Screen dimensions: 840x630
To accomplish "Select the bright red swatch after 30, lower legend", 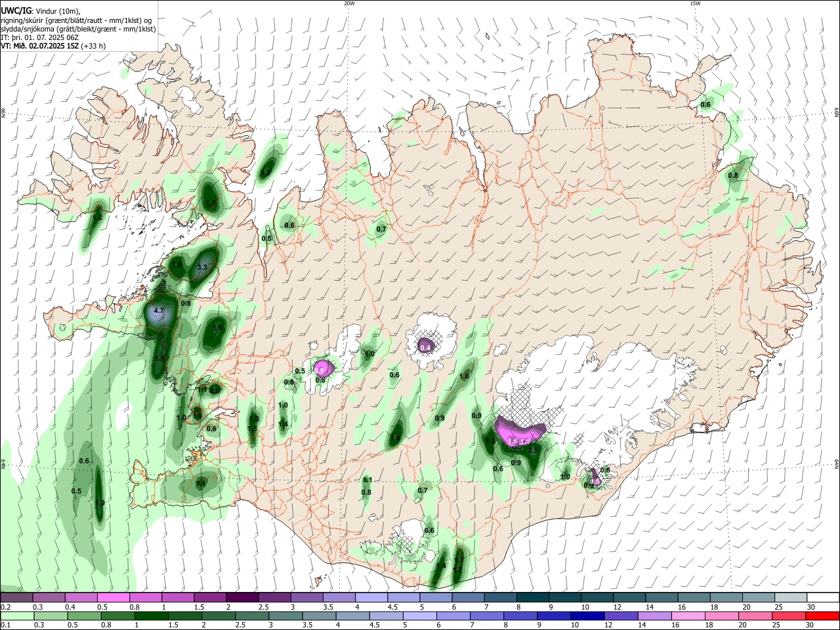I will (x=822, y=616).
